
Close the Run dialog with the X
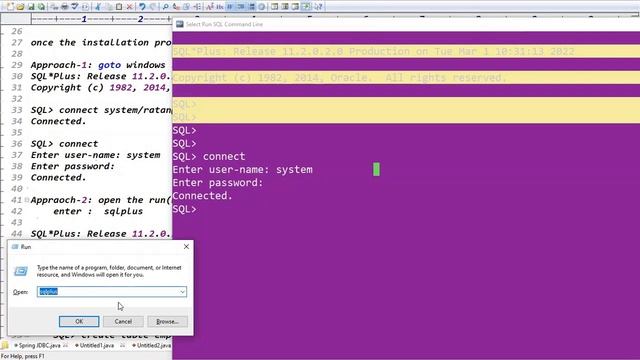tap(186, 247)
